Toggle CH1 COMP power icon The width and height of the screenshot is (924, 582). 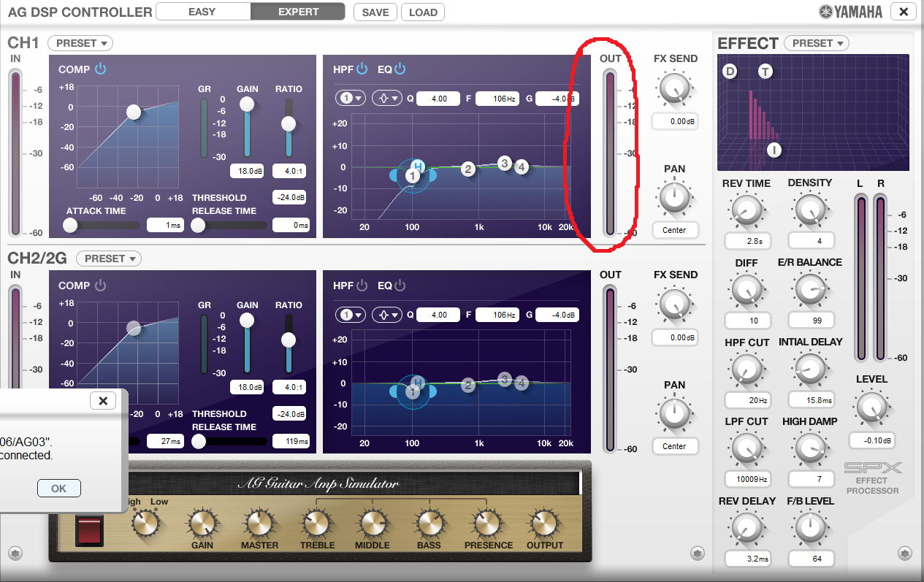tap(101, 69)
